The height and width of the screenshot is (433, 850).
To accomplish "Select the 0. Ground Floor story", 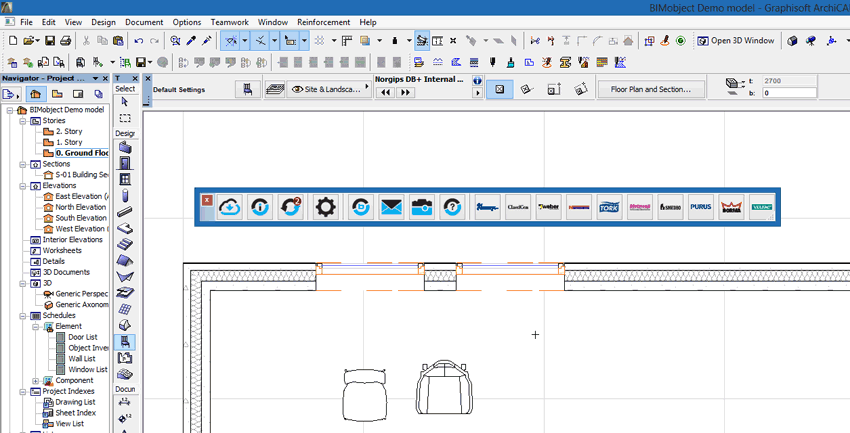I will click(x=82, y=153).
